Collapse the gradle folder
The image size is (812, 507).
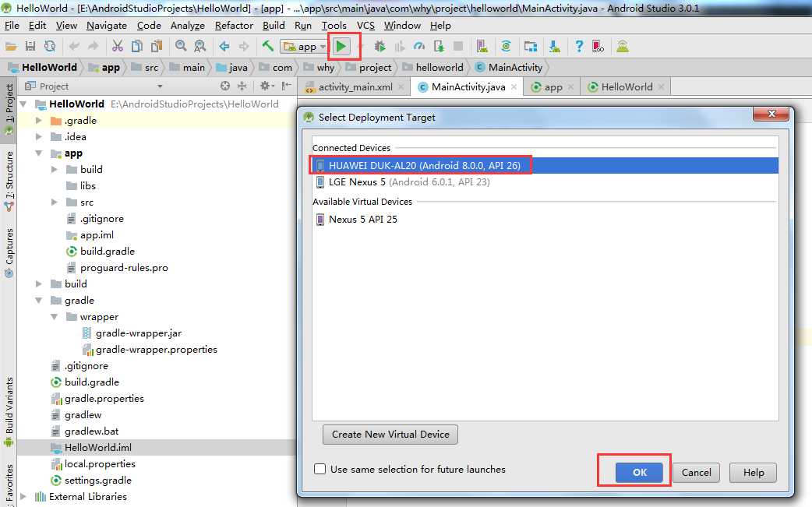coord(39,301)
